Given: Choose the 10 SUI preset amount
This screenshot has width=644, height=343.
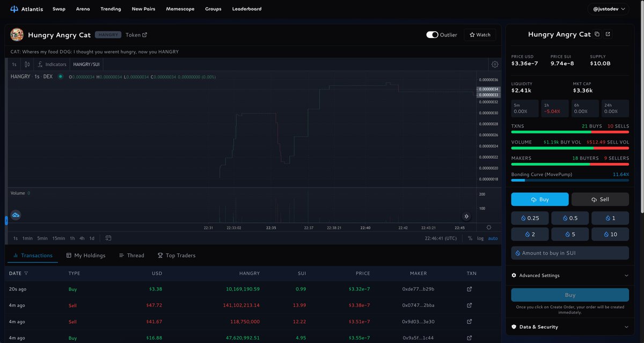Looking at the screenshot, I should [x=610, y=234].
